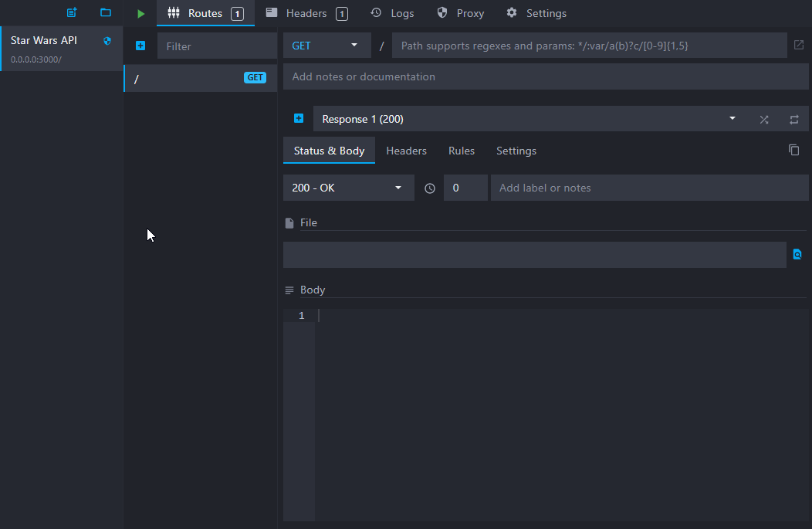Click the new environment icon

72,13
